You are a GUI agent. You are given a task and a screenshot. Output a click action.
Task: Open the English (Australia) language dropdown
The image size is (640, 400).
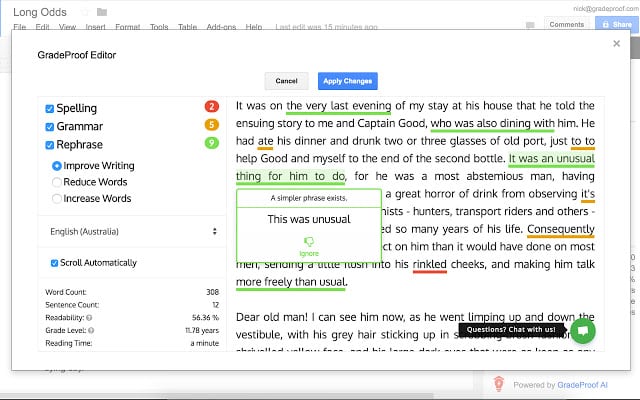[x=133, y=231]
